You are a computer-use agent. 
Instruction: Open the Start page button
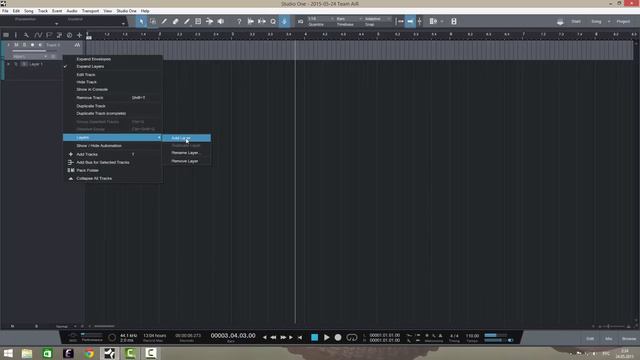576,21
